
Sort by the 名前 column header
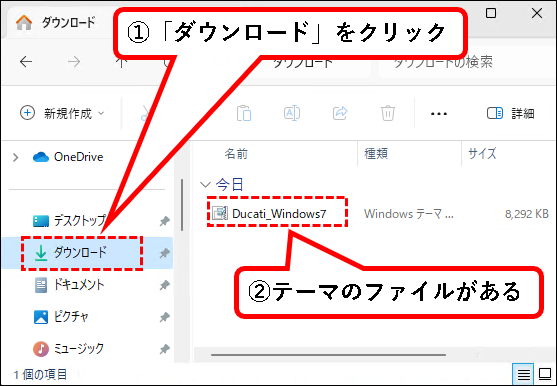[236, 154]
